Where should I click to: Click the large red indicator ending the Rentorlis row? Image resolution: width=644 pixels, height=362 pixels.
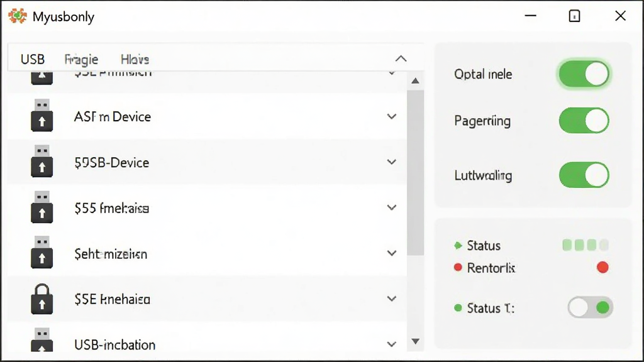point(602,268)
